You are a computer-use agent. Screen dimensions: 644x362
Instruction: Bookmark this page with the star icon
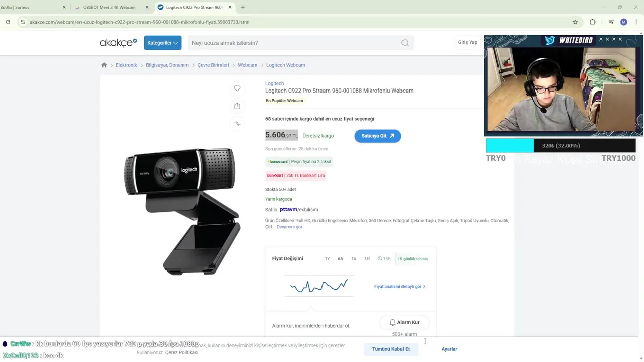point(575,22)
